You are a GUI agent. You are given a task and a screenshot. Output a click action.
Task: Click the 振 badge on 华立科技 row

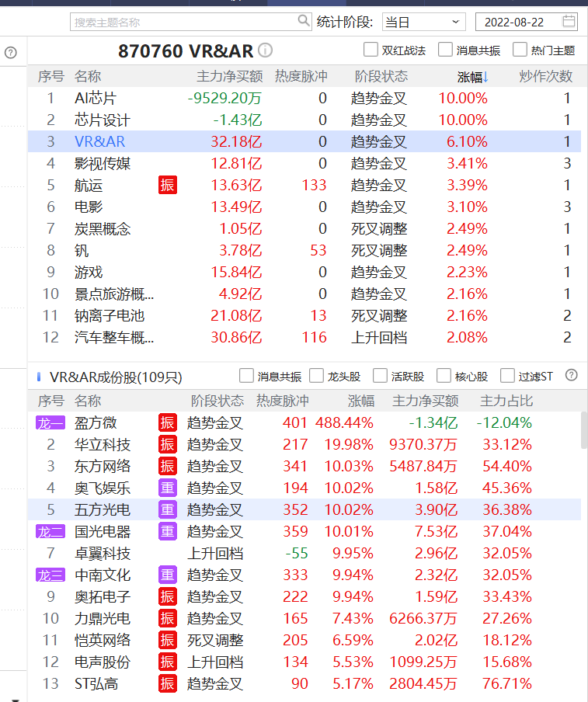(x=168, y=444)
